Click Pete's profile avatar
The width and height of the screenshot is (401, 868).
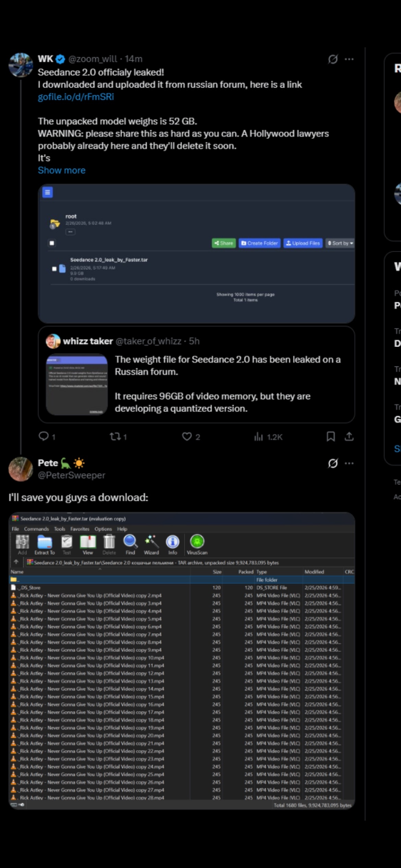21,469
